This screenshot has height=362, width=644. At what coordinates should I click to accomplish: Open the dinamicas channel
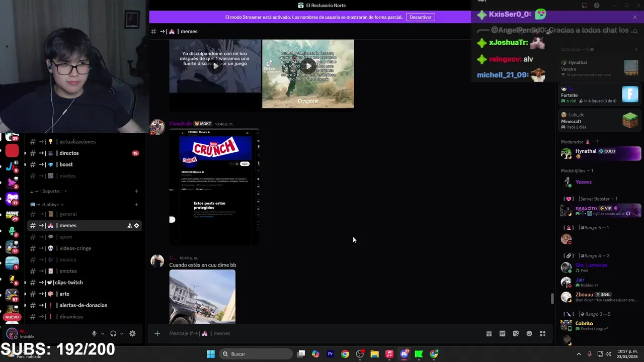coord(85,317)
